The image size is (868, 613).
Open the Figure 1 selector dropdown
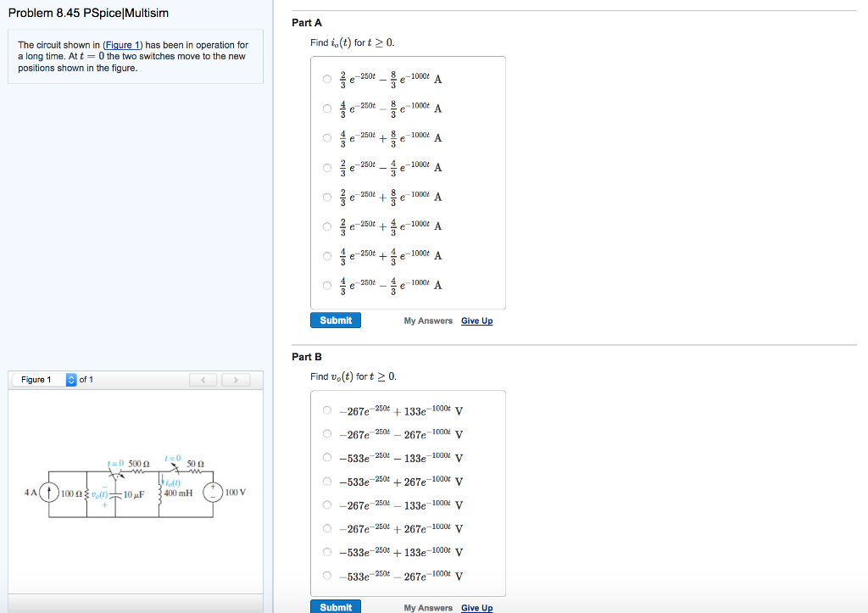[44, 379]
